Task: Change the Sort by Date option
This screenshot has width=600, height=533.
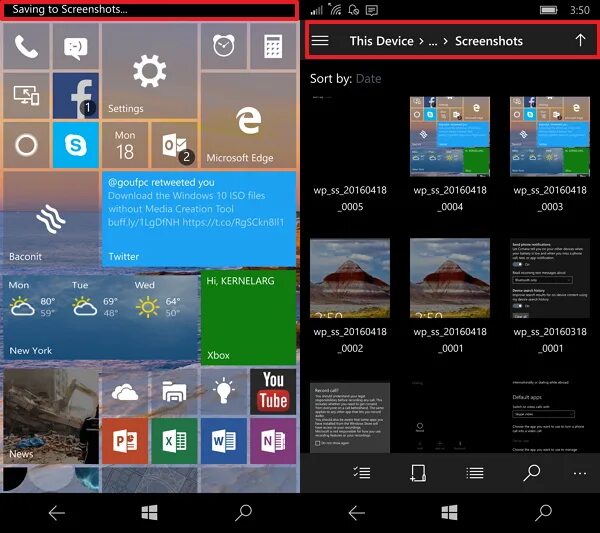Action: tap(368, 79)
